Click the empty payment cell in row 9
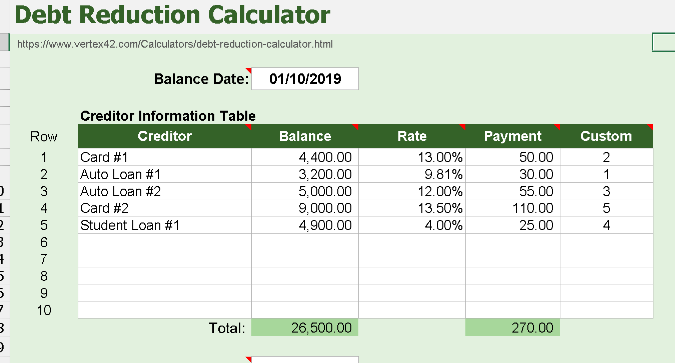675x363 pixels. [x=513, y=293]
